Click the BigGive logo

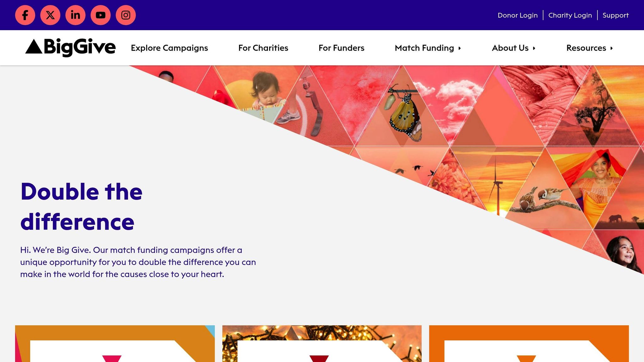[x=70, y=47]
